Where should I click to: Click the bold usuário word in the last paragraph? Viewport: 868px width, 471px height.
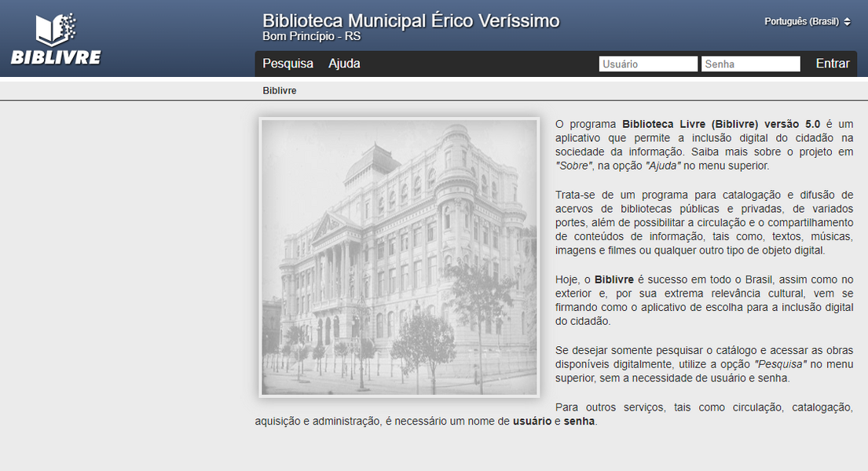(534, 422)
